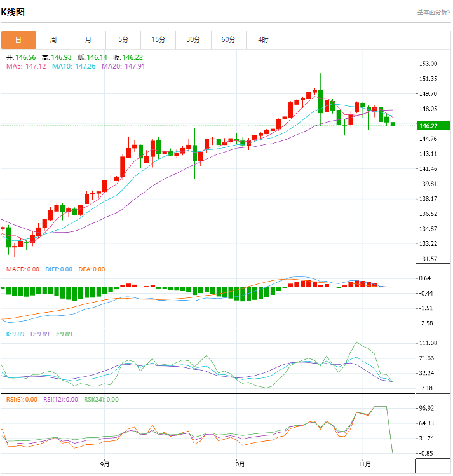The height and width of the screenshot is (476, 453).
Task: Open the 5分 interval tab
Action: (x=123, y=40)
